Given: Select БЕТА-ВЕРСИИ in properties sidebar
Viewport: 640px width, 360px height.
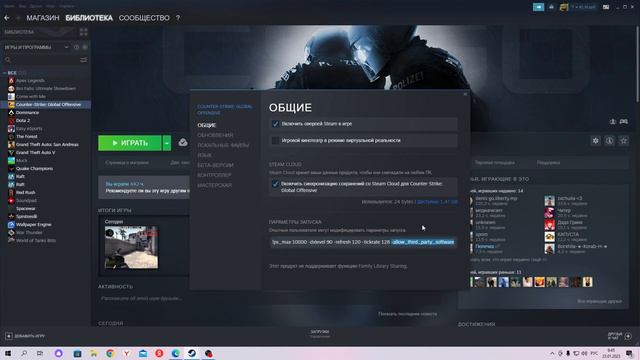Looking at the screenshot, I should 215,165.
